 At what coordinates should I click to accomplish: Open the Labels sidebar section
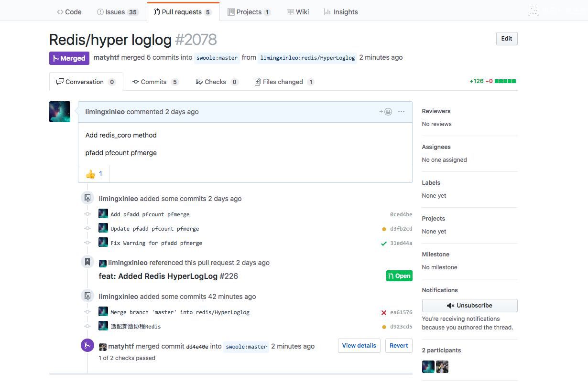(x=431, y=182)
